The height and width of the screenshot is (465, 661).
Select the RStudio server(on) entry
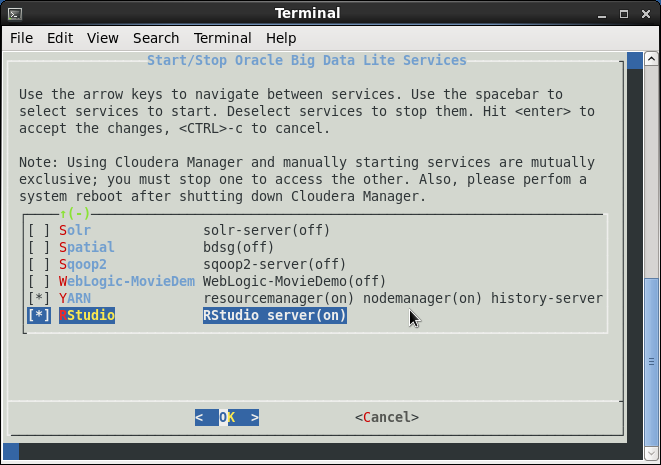275,315
